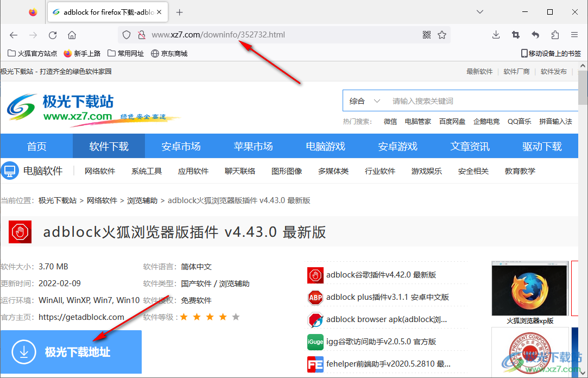This screenshot has width=588, height=378.
Task: Click the scrollbar up arrow
Action: point(583,66)
